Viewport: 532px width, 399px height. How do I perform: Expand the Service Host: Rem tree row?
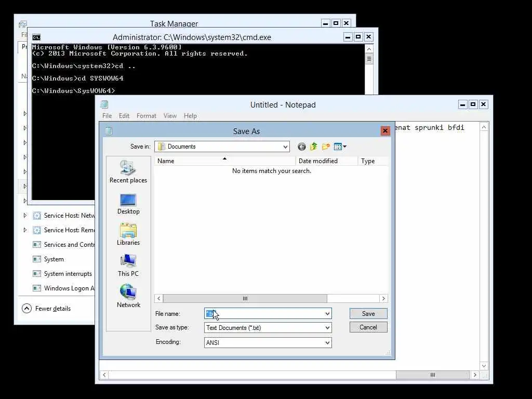pyautogui.click(x=25, y=230)
